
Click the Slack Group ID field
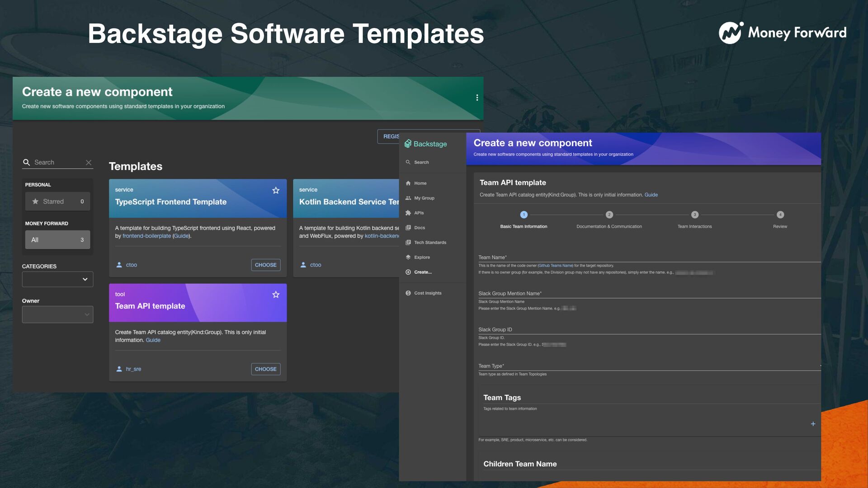click(649, 329)
